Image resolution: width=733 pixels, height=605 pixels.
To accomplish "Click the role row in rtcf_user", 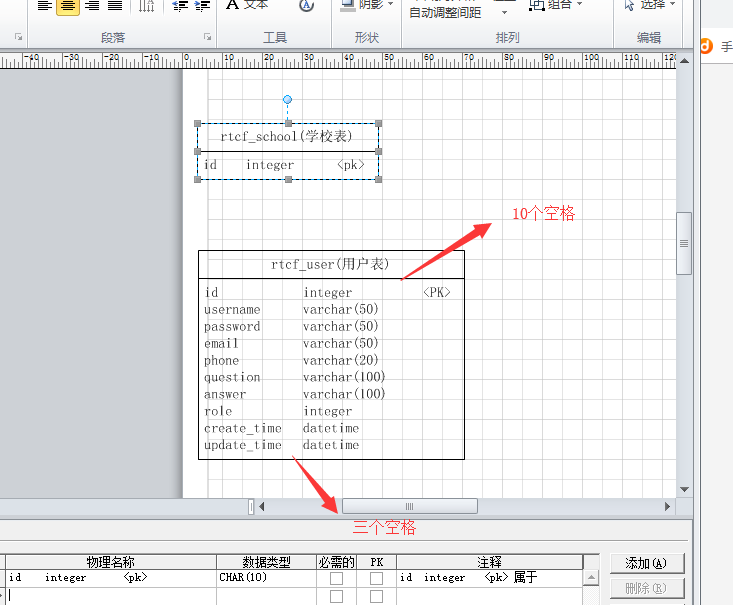I will click(x=278, y=411).
